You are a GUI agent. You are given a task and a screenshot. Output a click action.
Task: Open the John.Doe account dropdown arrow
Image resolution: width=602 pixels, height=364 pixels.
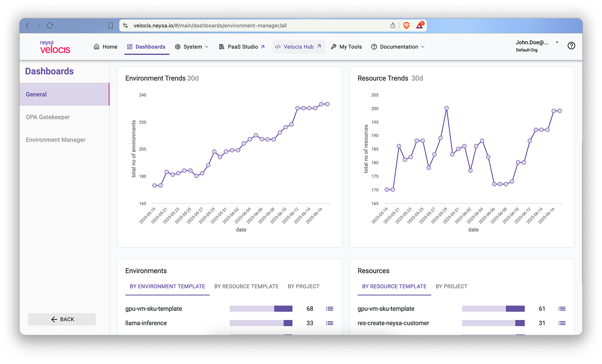pyautogui.click(x=557, y=42)
